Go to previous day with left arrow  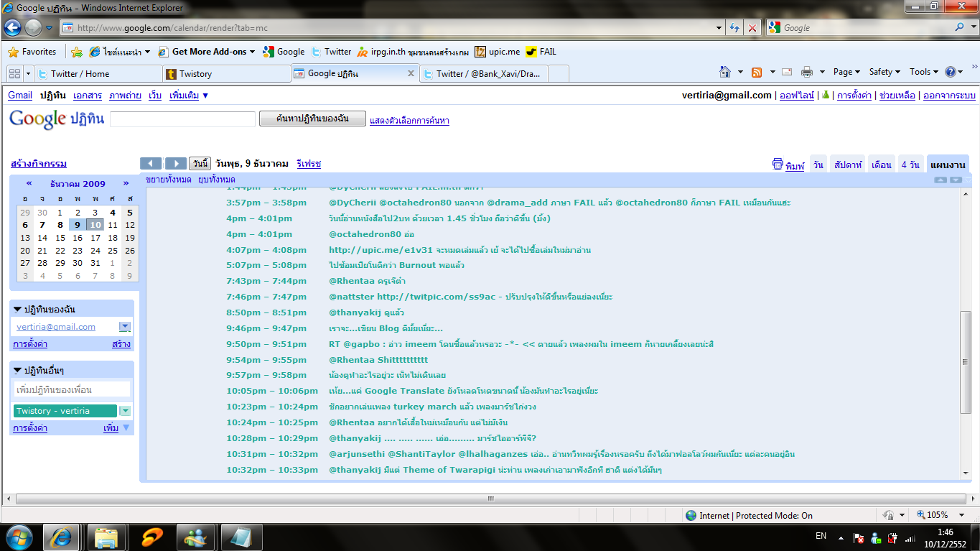coord(151,163)
